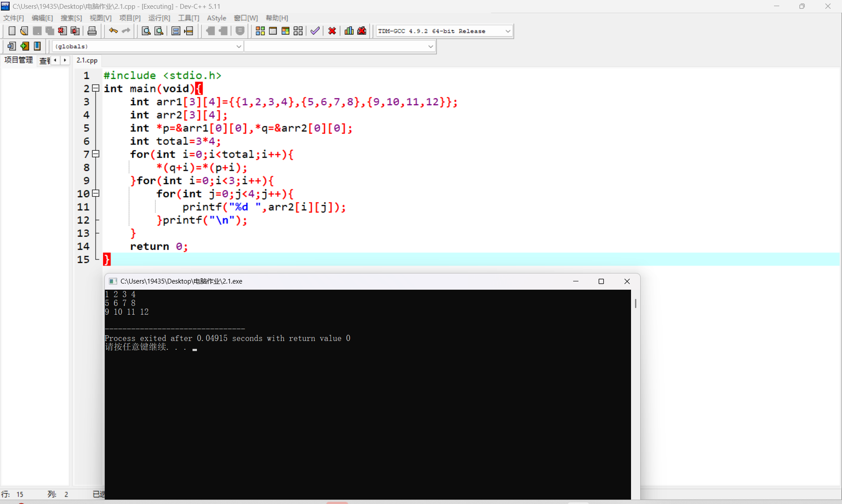
Task: Open the AStyle menu
Action: 216,18
